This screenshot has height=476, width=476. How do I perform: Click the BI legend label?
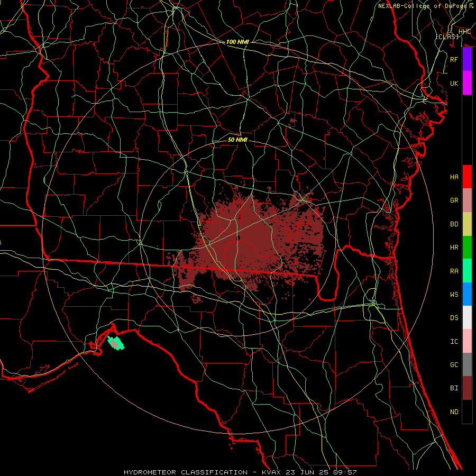pos(454,388)
